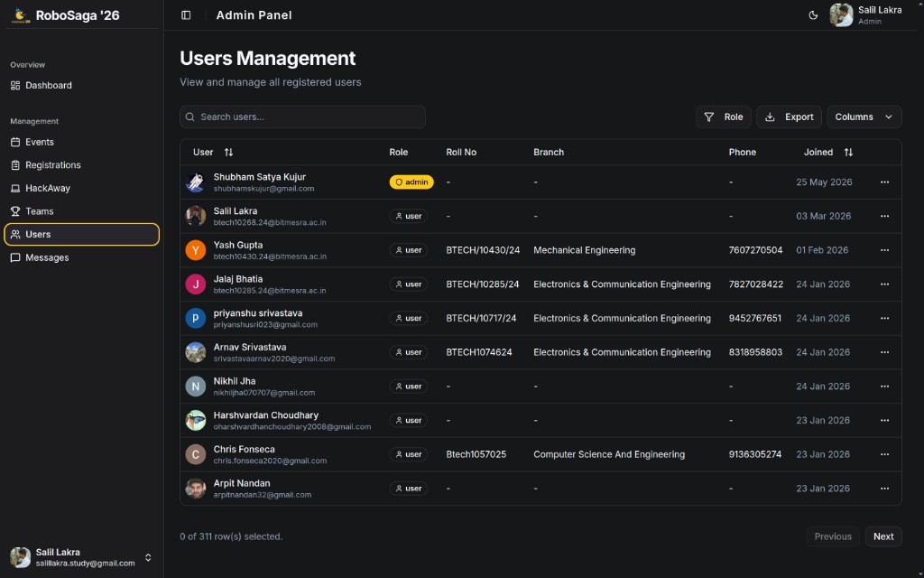Image resolution: width=924 pixels, height=578 pixels.
Task: Open row actions for Arnav Srivastava
Action: click(x=884, y=352)
